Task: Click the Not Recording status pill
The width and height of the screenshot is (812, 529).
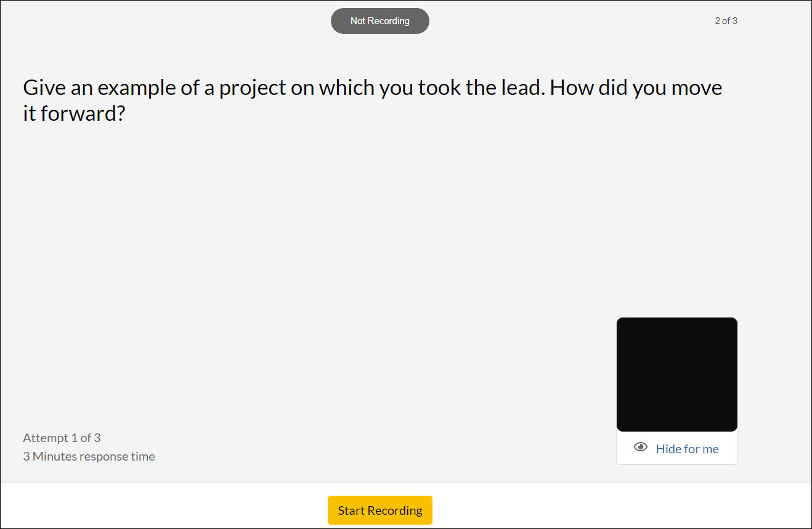Action: (x=380, y=21)
